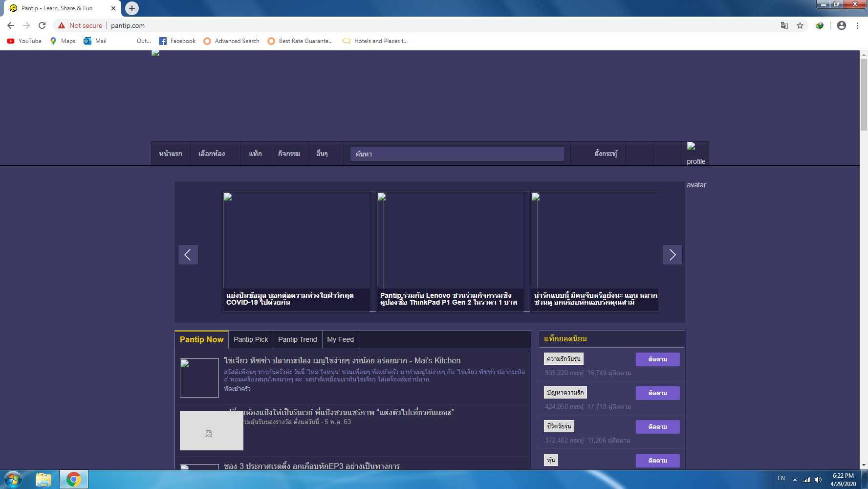Click the ตั้งกระทู้ button in navbar
This screenshot has height=489, width=868.
[606, 154]
